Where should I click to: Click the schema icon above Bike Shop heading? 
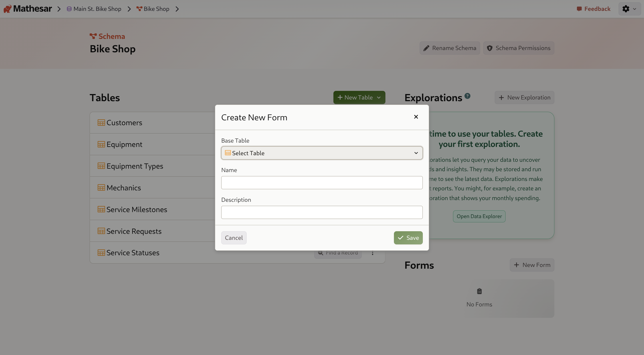pyautogui.click(x=94, y=36)
